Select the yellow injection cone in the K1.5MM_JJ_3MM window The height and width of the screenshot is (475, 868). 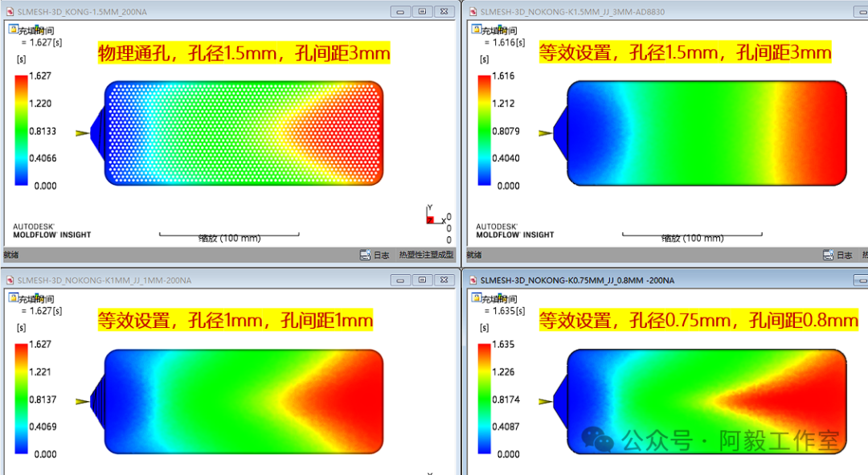[x=545, y=133]
